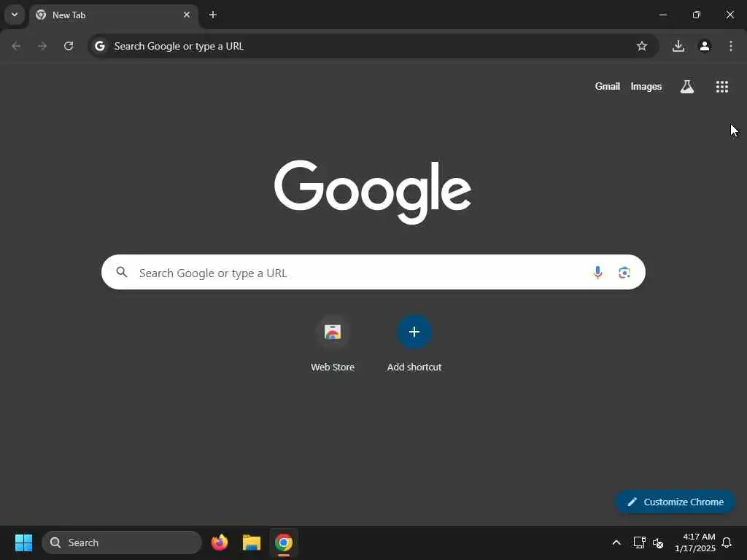Click the muted volume tray icon
The width and height of the screenshot is (747, 560).
(658, 542)
